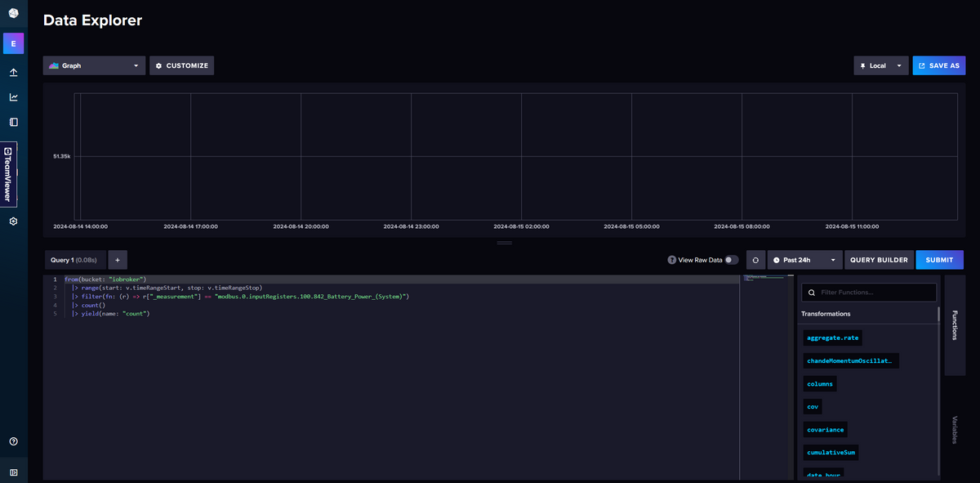
Task: Open the Help question mark icon
Action: tap(14, 441)
